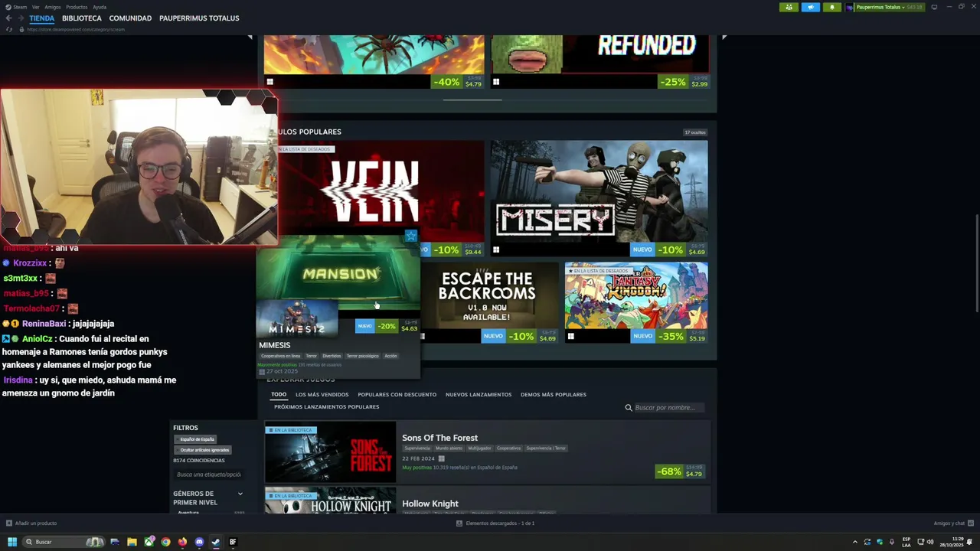Select Demos más populares tab

click(554, 395)
